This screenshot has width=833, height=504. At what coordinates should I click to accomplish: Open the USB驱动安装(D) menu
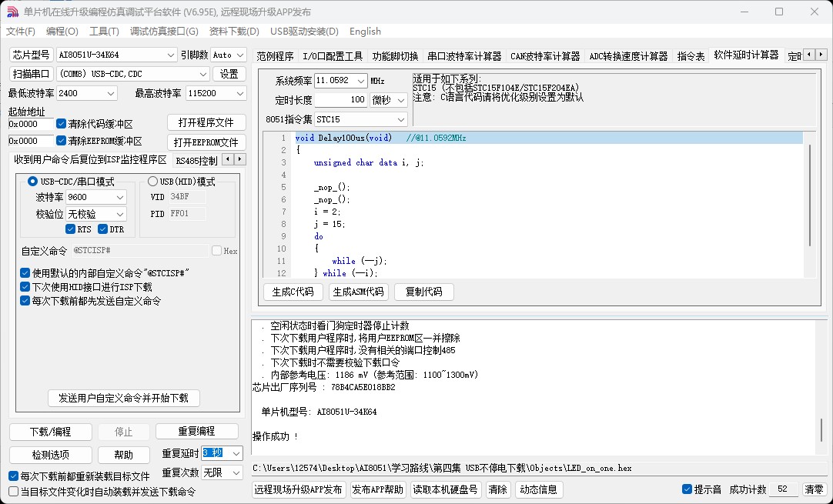click(304, 32)
